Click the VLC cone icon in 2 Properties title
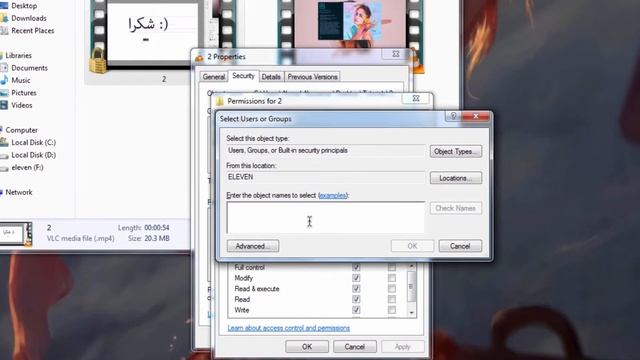The image size is (640, 360). 199,57
